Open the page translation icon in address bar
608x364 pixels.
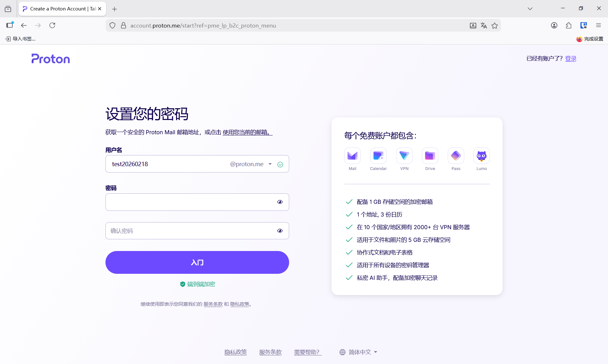click(x=484, y=26)
